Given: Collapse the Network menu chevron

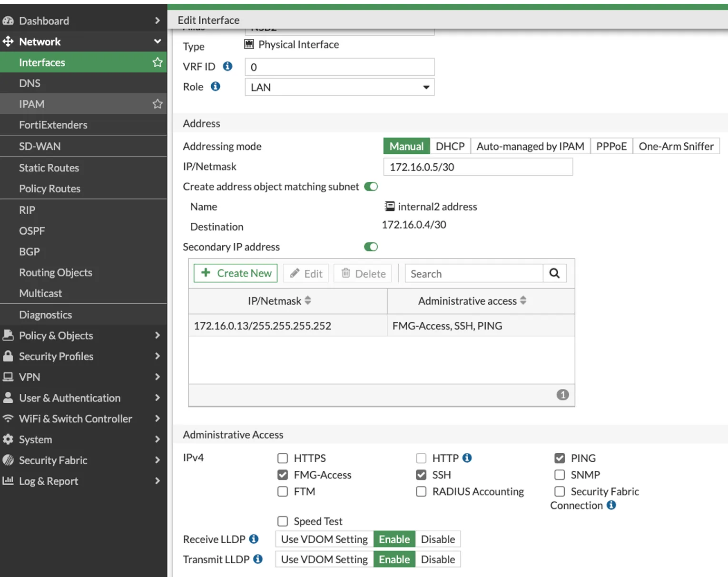Looking at the screenshot, I should click(x=157, y=41).
